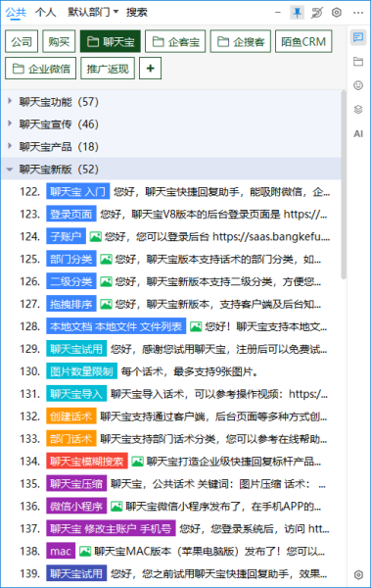371x588 pixels.
Task: Open the chat message icon in right sidebar
Action: coord(358,37)
